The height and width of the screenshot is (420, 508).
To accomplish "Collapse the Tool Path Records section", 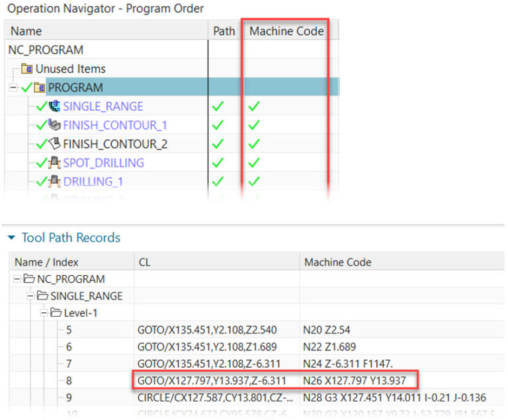I will [x=11, y=237].
